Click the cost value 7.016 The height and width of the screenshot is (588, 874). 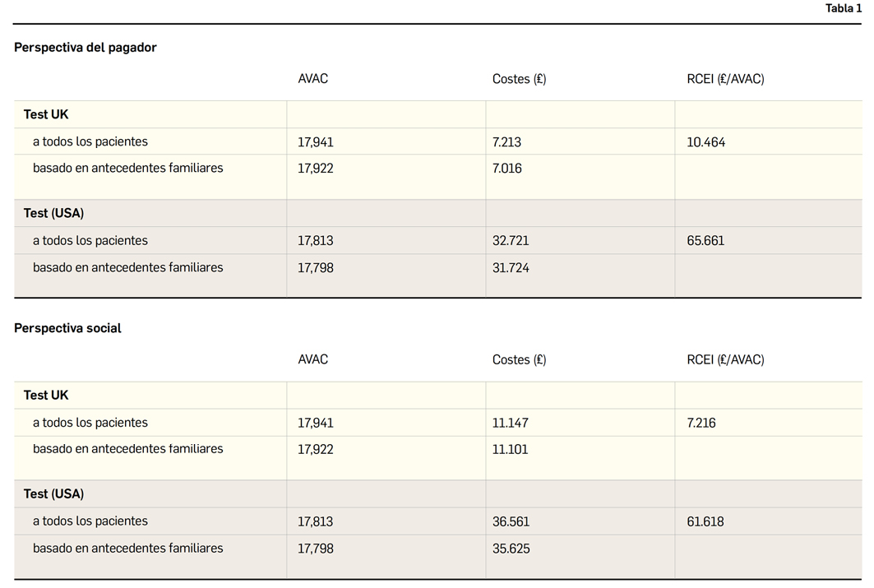[x=506, y=169]
